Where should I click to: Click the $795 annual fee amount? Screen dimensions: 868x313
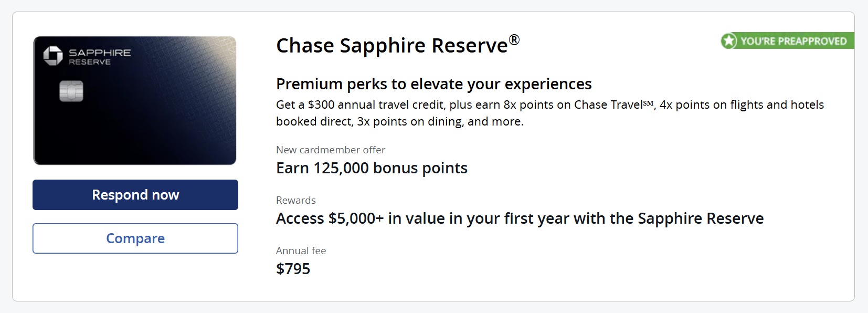pos(293,269)
